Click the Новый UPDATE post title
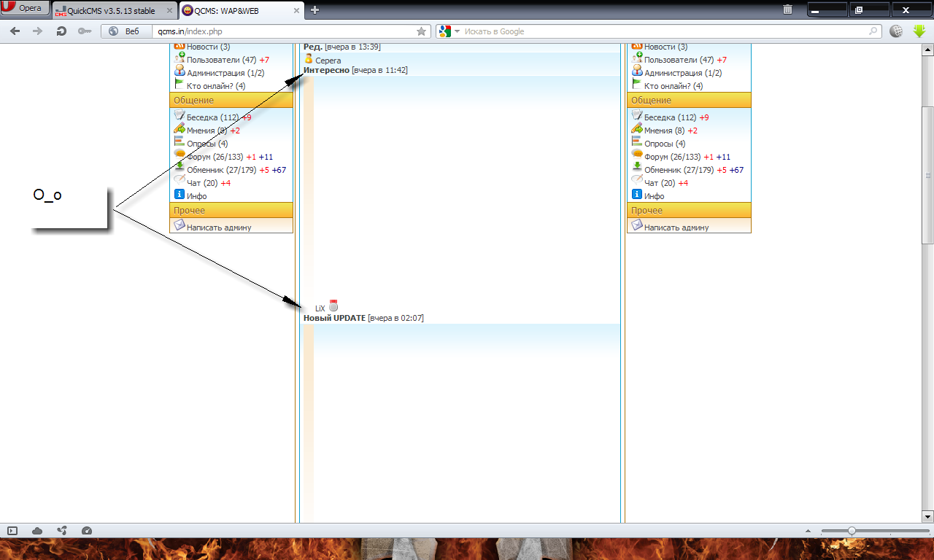 (334, 318)
